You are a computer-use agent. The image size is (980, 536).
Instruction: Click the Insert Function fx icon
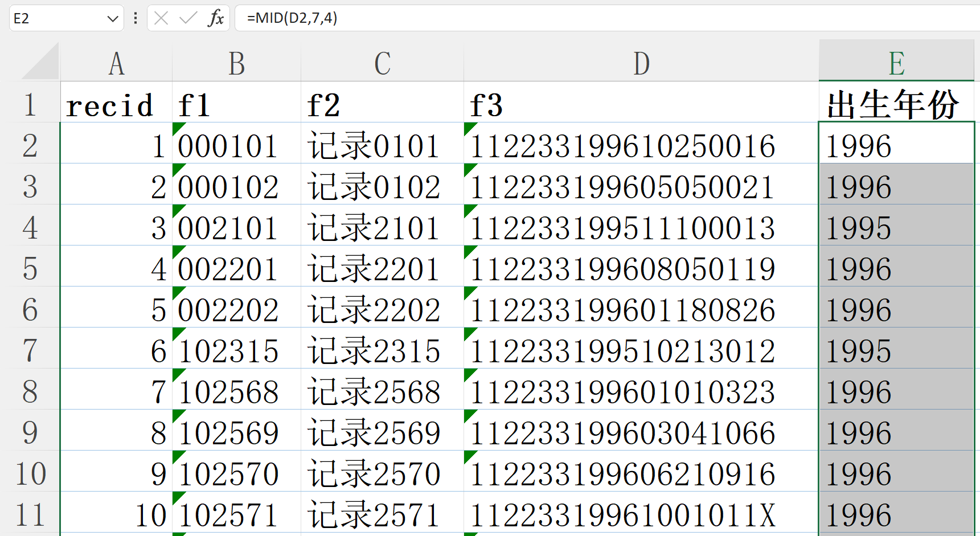point(216,18)
